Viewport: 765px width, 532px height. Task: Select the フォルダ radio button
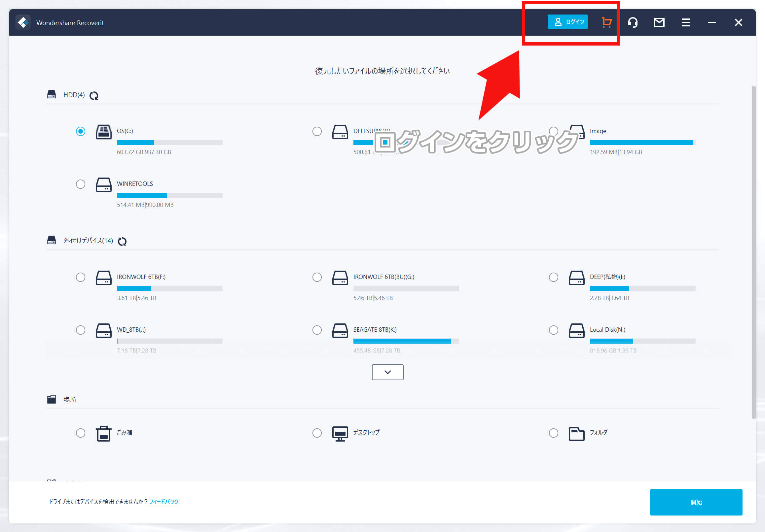553,433
